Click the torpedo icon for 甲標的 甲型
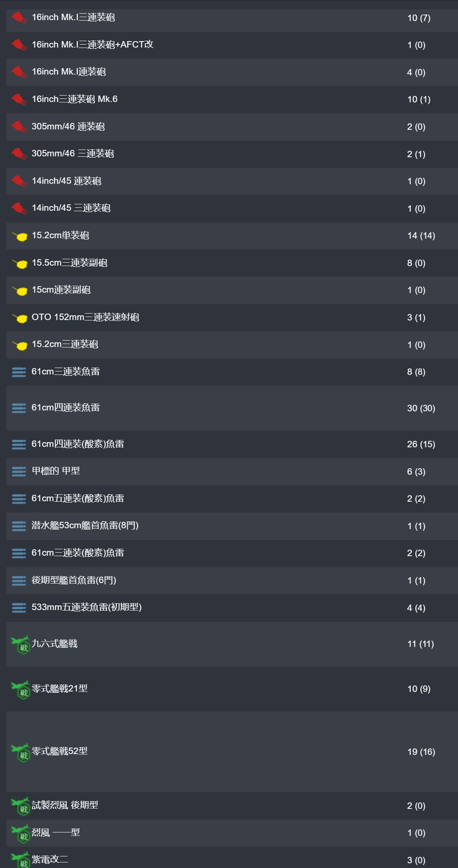Viewport: 458px width, 868px height. pyautogui.click(x=19, y=472)
